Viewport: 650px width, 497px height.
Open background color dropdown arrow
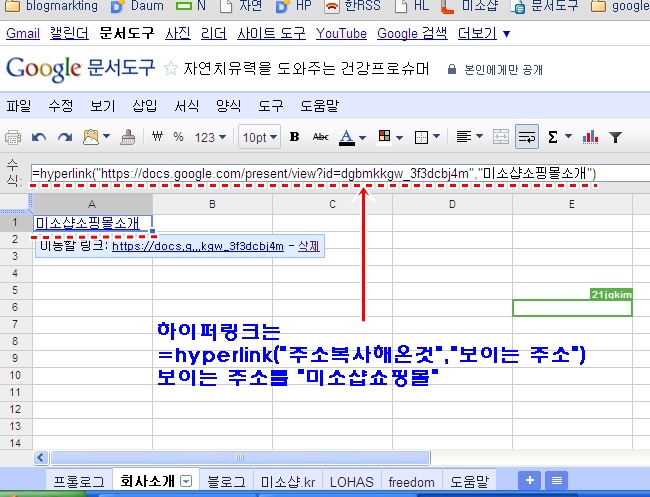coord(400,138)
